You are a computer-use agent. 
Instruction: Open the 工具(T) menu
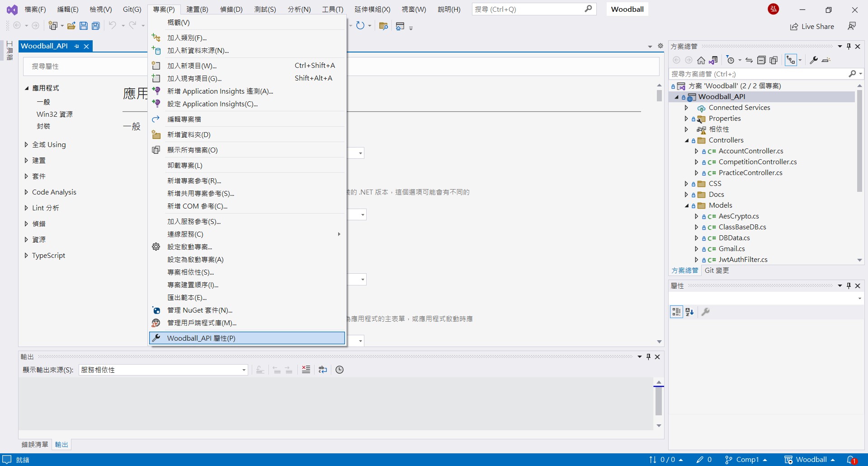[333, 9]
